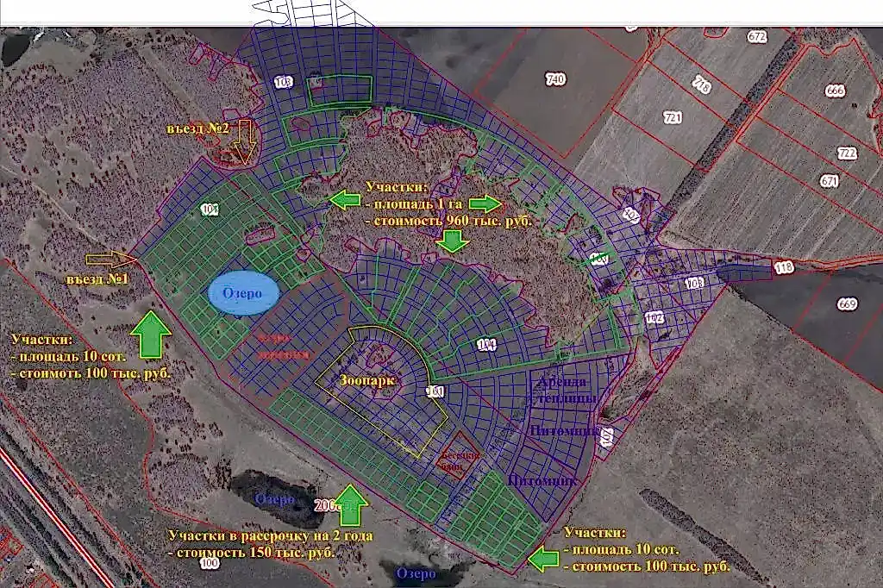Screen dimensions: 883x588
Task: Select parcel number 118
Action: (782, 266)
